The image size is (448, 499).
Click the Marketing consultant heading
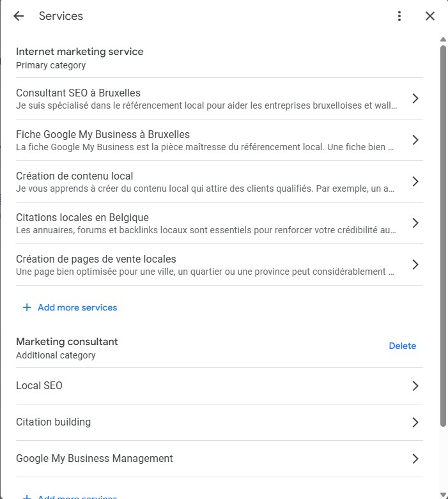(x=67, y=342)
